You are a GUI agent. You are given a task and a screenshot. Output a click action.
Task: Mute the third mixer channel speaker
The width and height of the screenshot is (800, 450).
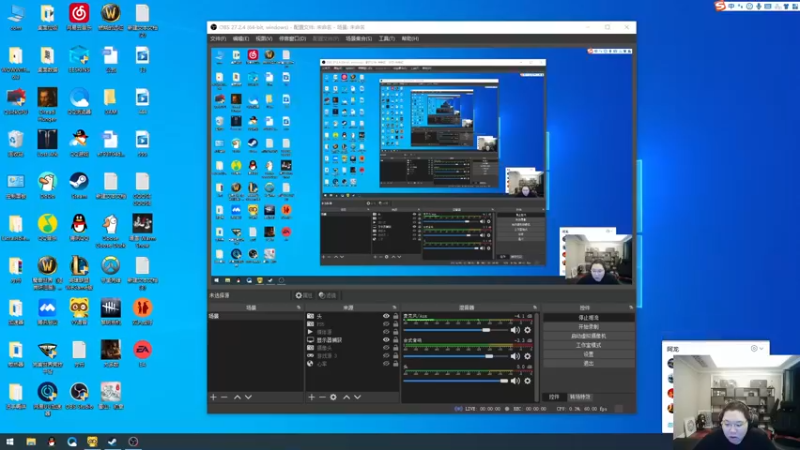pos(515,381)
